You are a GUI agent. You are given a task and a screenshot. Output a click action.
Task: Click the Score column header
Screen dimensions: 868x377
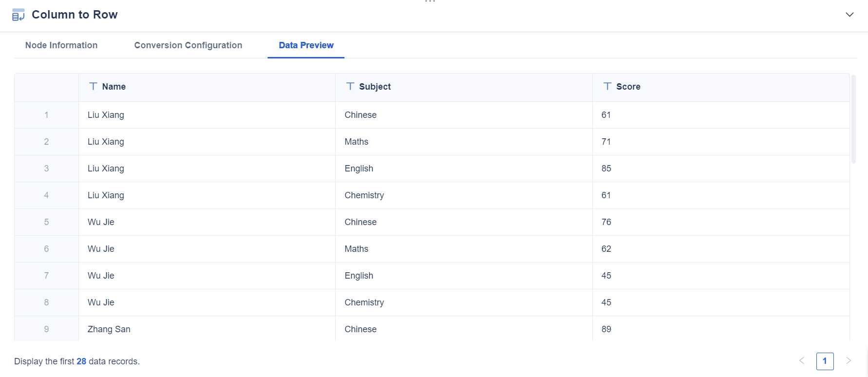(721, 87)
